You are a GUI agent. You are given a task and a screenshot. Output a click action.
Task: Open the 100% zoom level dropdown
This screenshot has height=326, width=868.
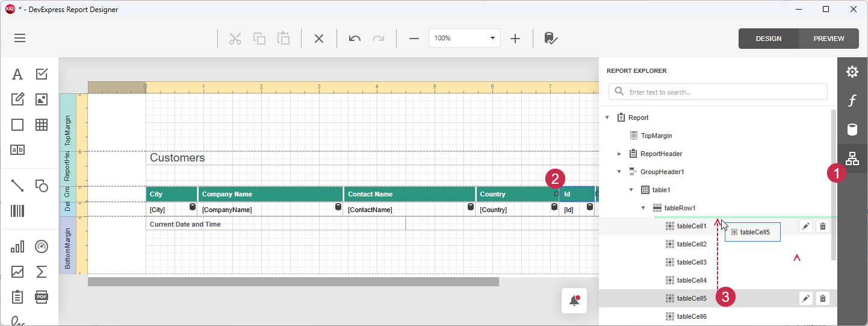pyautogui.click(x=465, y=38)
